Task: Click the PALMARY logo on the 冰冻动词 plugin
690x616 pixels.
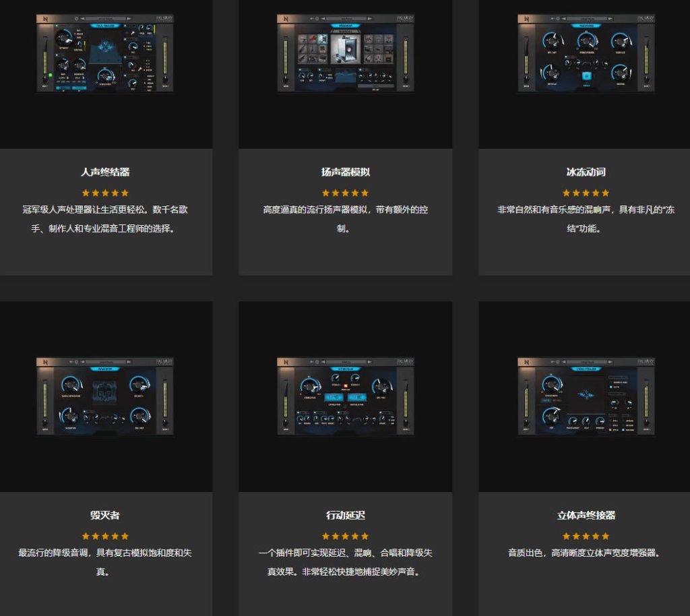Action: tap(645, 18)
